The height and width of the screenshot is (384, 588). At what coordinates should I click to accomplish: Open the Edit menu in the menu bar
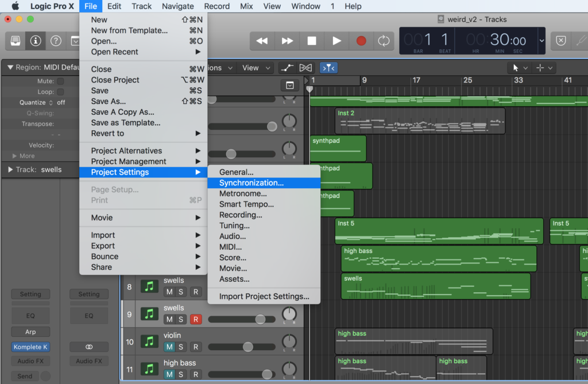114,6
